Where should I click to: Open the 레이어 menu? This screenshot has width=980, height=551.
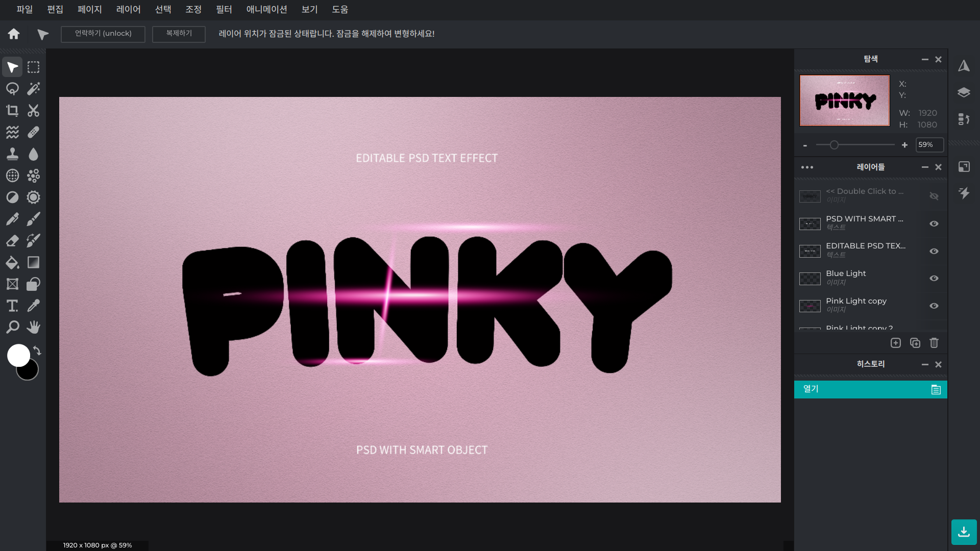pos(128,10)
